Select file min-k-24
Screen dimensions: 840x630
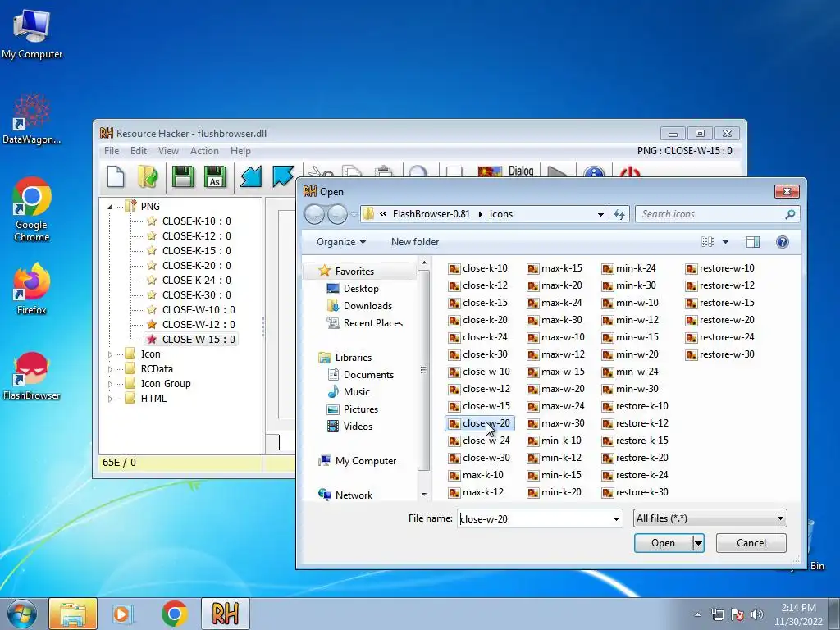pos(629,268)
